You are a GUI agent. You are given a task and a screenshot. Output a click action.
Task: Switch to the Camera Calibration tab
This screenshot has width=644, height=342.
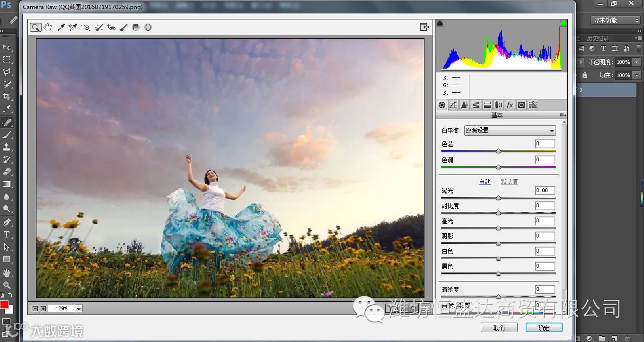point(521,105)
